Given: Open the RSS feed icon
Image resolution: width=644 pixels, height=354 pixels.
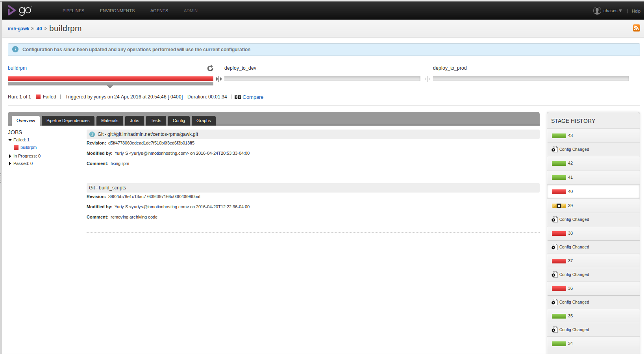Looking at the screenshot, I should 636,28.
